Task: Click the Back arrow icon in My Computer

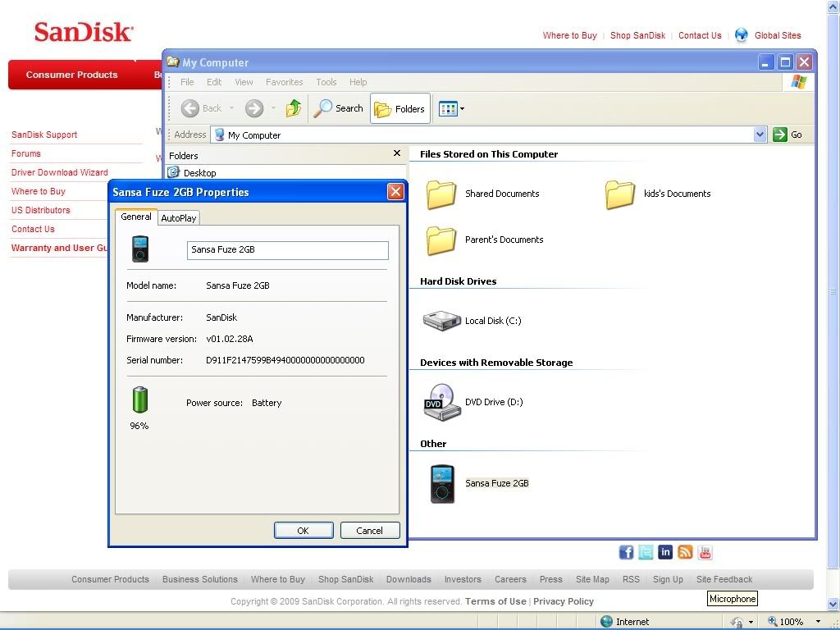Action: click(189, 108)
